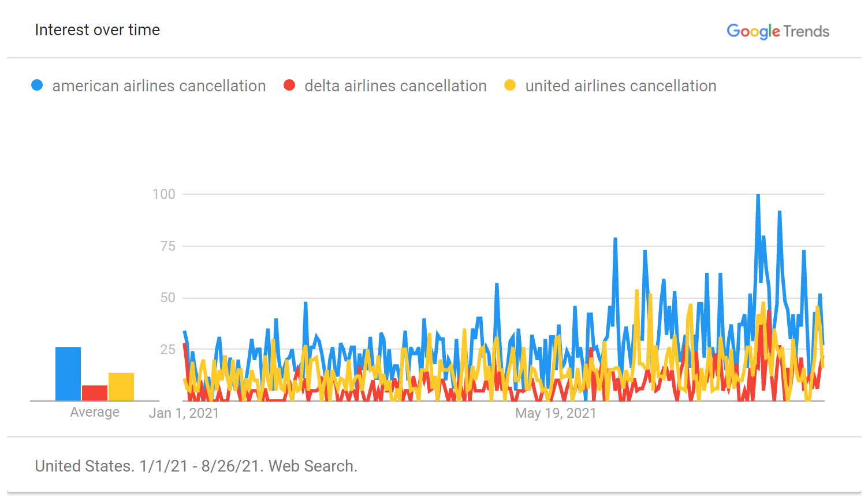Select the "delta airlines cancellation" legend label
This screenshot has width=868, height=501.
[395, 86]
